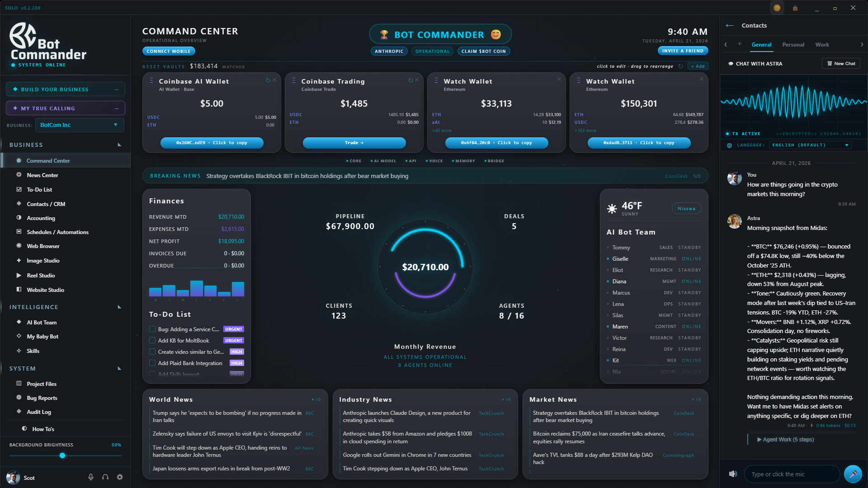Click the blue microphone send button

(x=853, y=474)
